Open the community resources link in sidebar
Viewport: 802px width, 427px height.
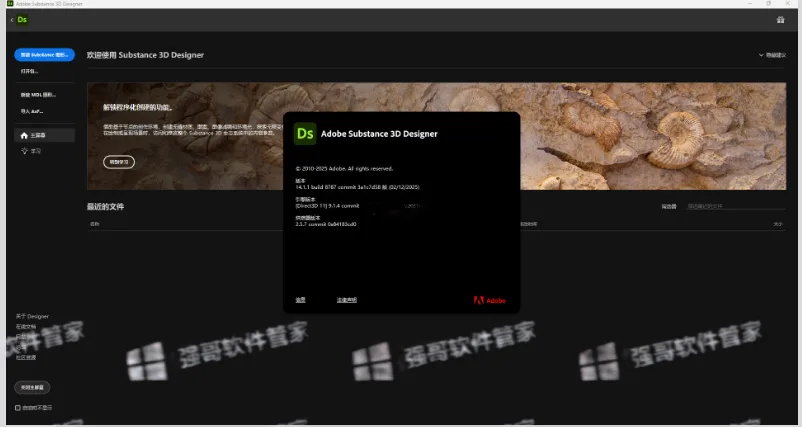(26, 357)
